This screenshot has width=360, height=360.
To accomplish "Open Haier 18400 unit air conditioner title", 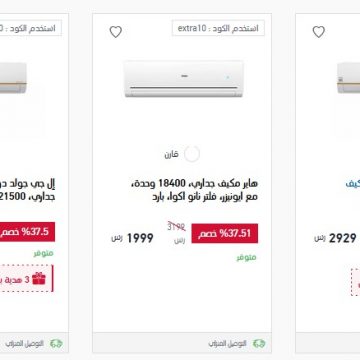I will pos(193,190).
